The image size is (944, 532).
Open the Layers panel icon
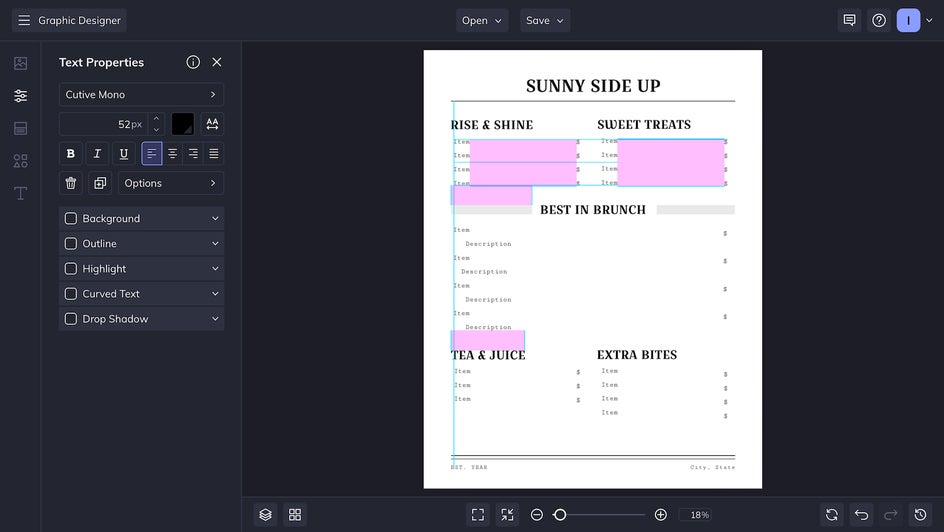pos(266,515)
